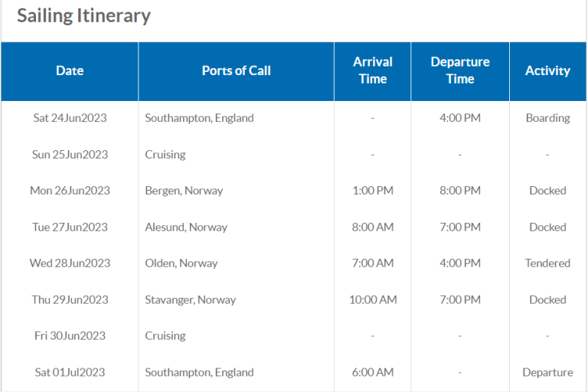
Task: Click the Departure activity in last row
Action: 547,372
